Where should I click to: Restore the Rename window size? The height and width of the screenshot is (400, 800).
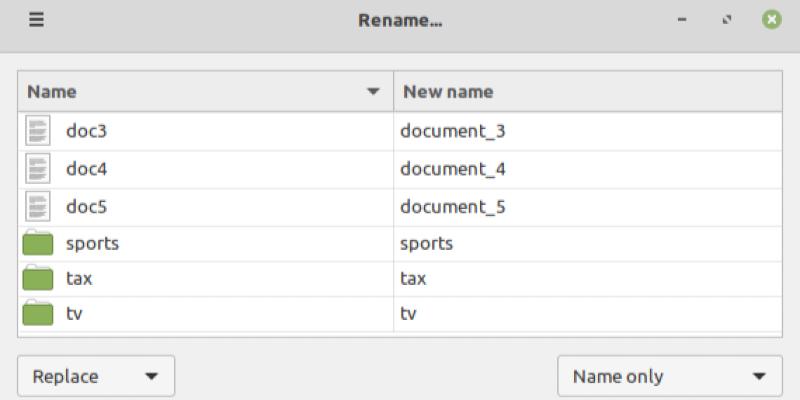pos(726,20)
